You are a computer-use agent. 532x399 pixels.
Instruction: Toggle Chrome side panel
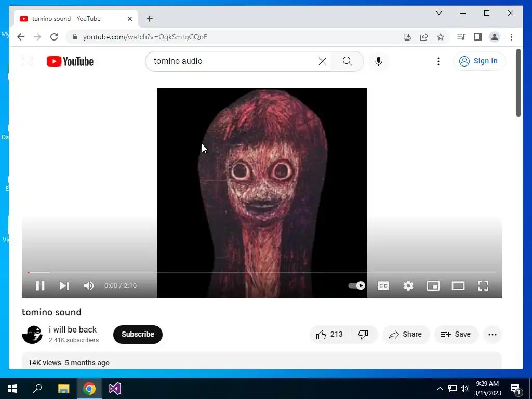click(478, 37)
